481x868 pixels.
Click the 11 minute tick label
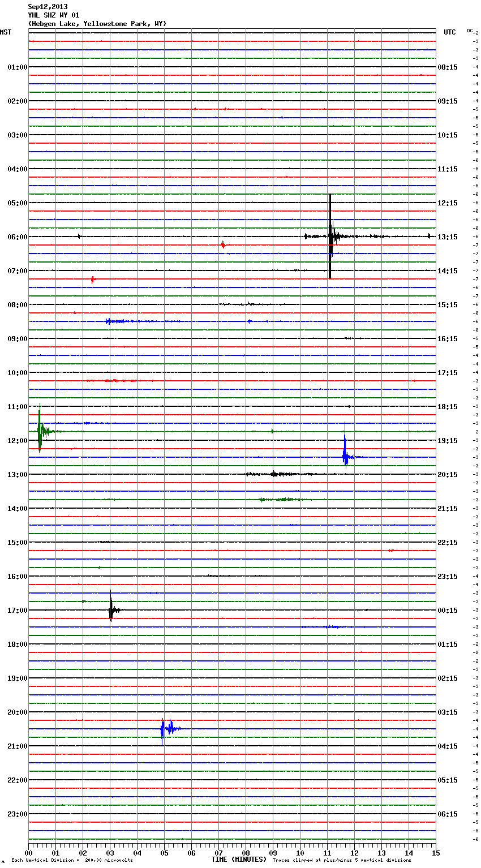click(x=327, y=853)
